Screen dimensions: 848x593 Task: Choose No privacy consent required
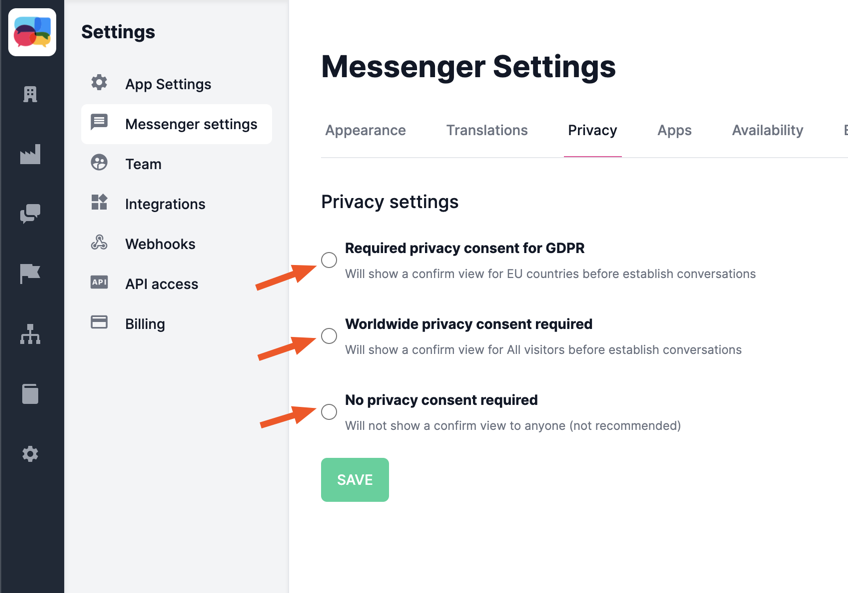[x=329, y=412]
